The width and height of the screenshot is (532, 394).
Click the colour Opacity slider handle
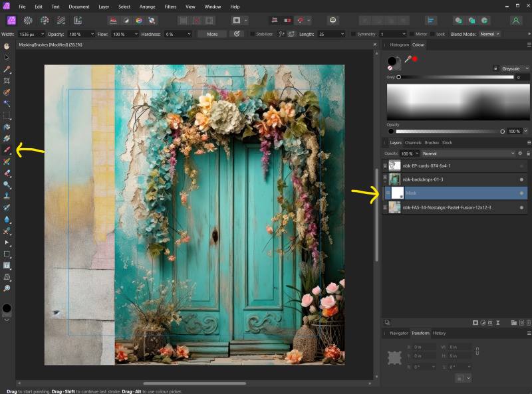click(503, 131)
